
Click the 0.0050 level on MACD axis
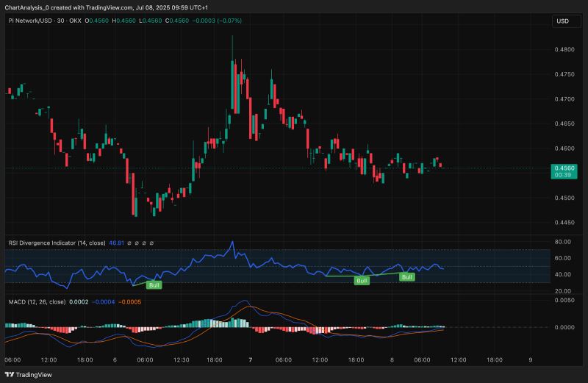click(x=562, y=301)
